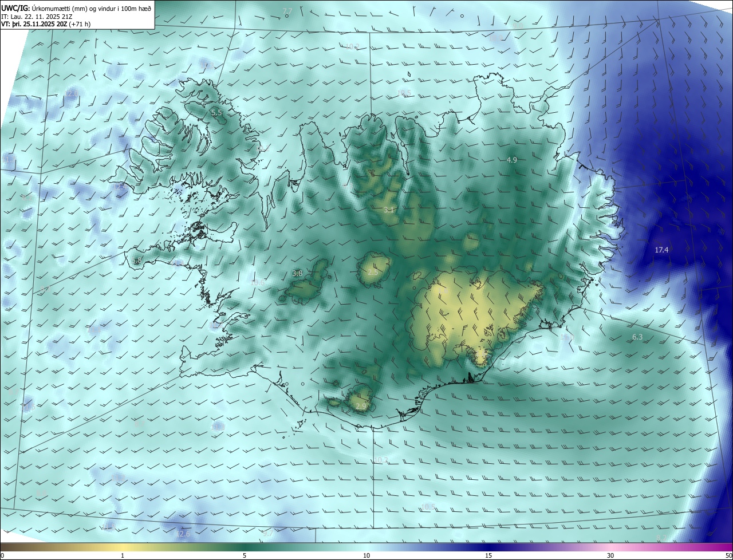
Task: Click the 10.5 value in the southern ocean
Action: tap(428, 506)
